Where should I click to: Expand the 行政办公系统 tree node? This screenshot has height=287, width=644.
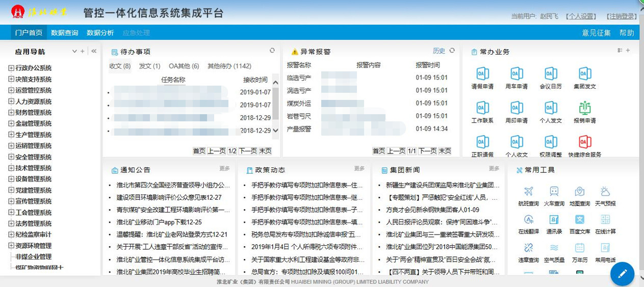coord(11,68)
